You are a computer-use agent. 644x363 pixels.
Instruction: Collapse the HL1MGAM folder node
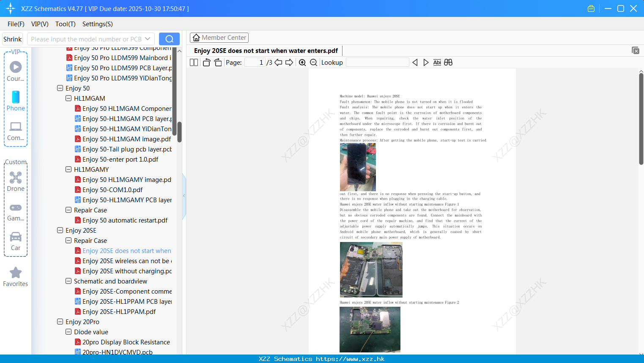69,99
